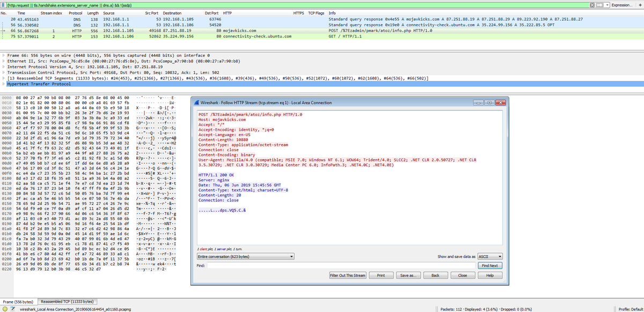The image size is (644, 312).
Task: Add a filter button with the plus icon
Action: click(639, 4)
